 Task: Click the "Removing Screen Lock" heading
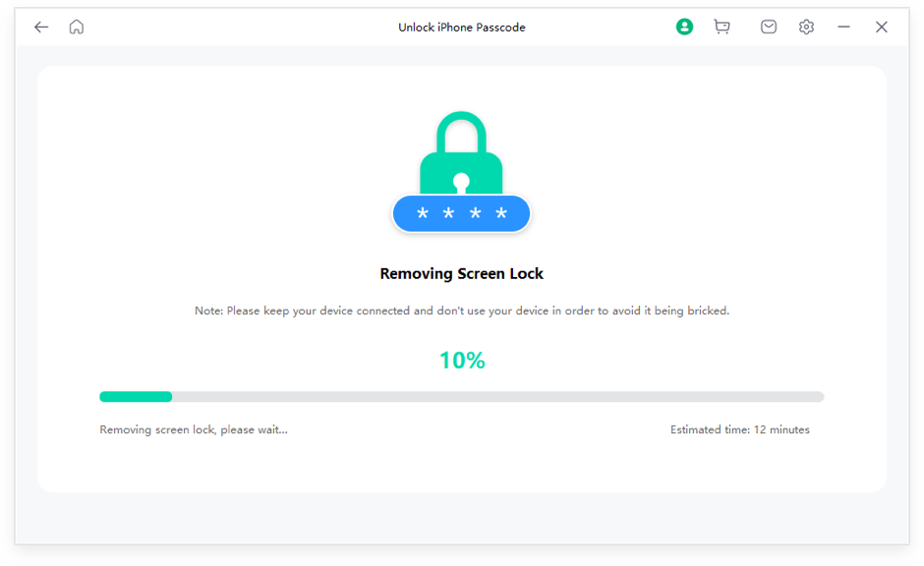[462, 274]
